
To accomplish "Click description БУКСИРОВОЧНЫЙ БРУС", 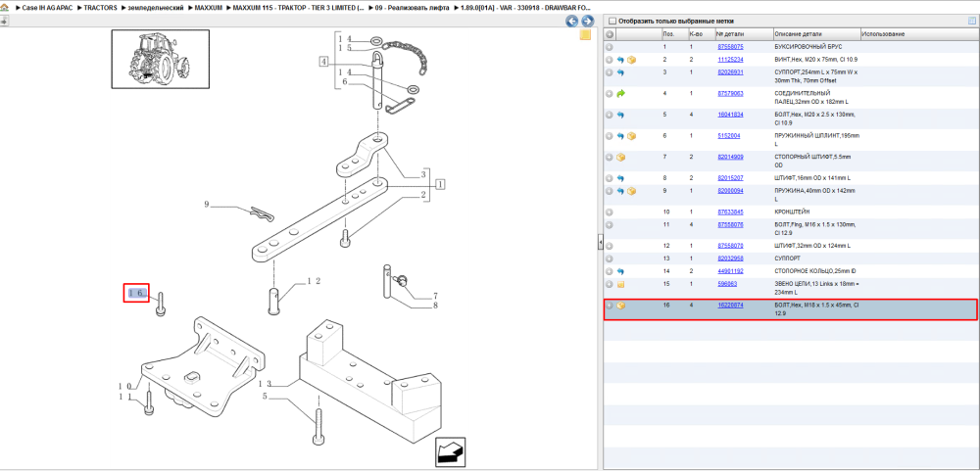I will tap(808, 47).
